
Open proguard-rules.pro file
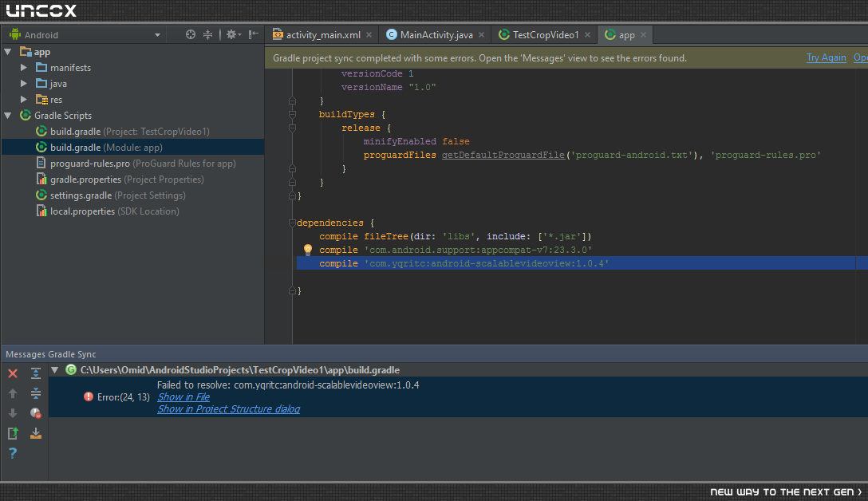[x=133, y=164]
